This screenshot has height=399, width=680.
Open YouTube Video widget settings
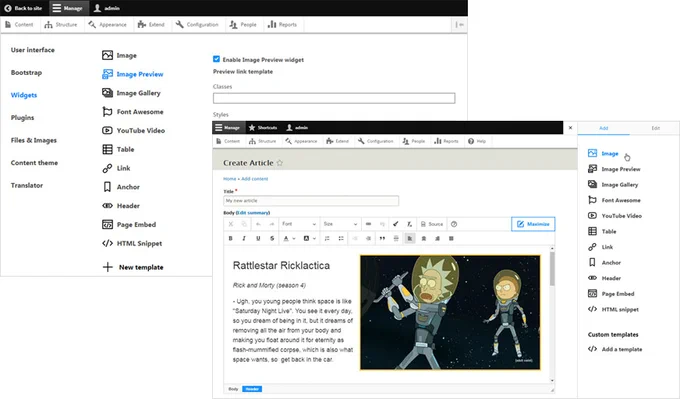pos(133,131)
